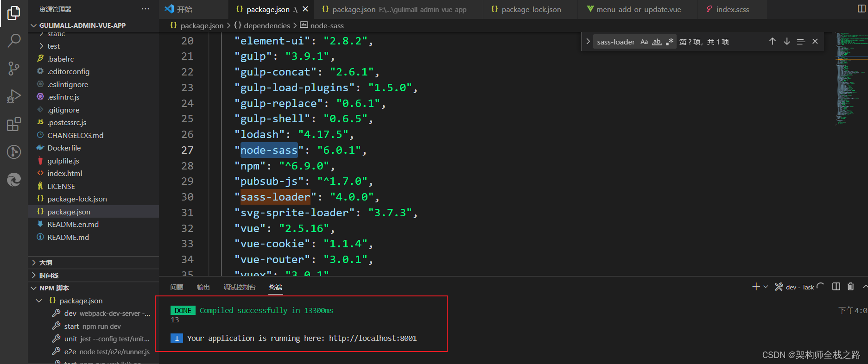Kill the terminal with trash icon
The width and height of the screenshot is (868, 364).
(851, 287)
